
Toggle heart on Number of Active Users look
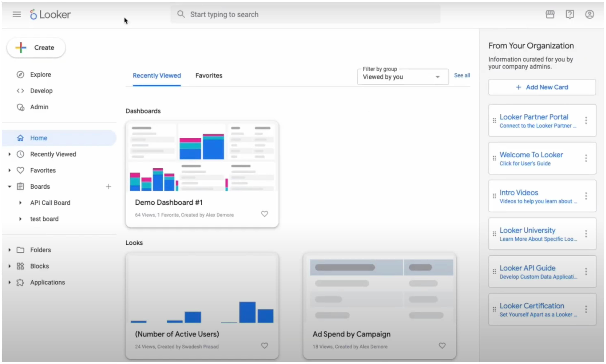click(264, 346)
